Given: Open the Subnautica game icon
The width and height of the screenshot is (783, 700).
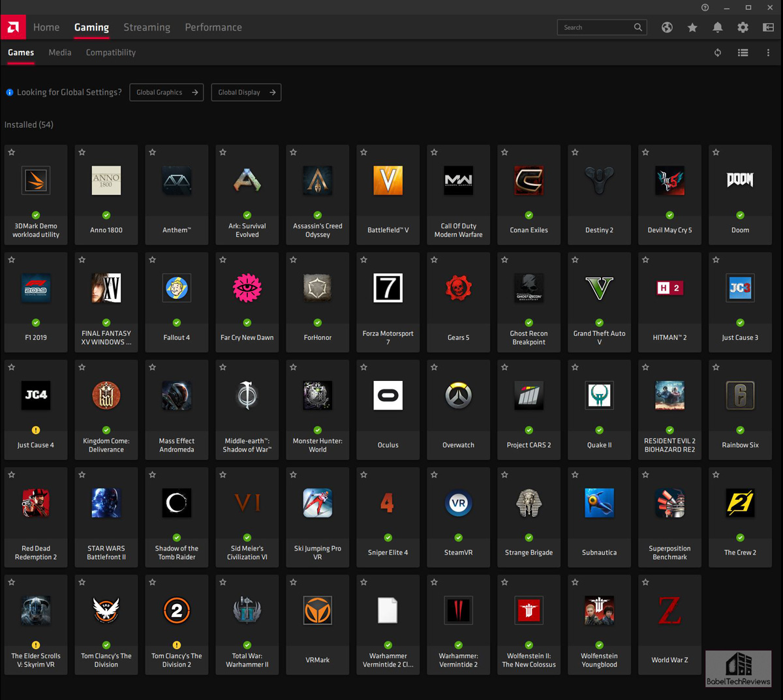Looking at the screenshot, I should pyautogui.click(x=599, y=503).
